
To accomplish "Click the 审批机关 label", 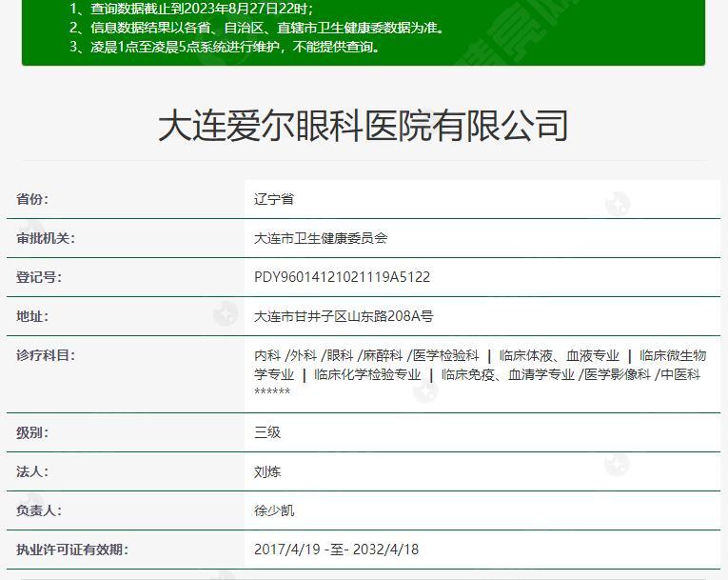I will click(x=46, y=238).
